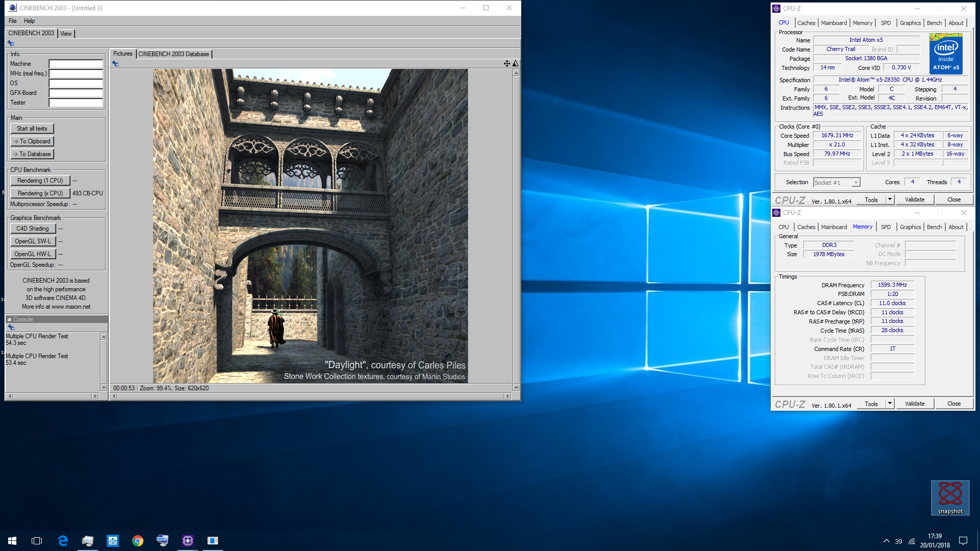Viewport: 980px width, 551px height.
Task: Click the console scrollbar up arrow
Action: click(104, 337)
